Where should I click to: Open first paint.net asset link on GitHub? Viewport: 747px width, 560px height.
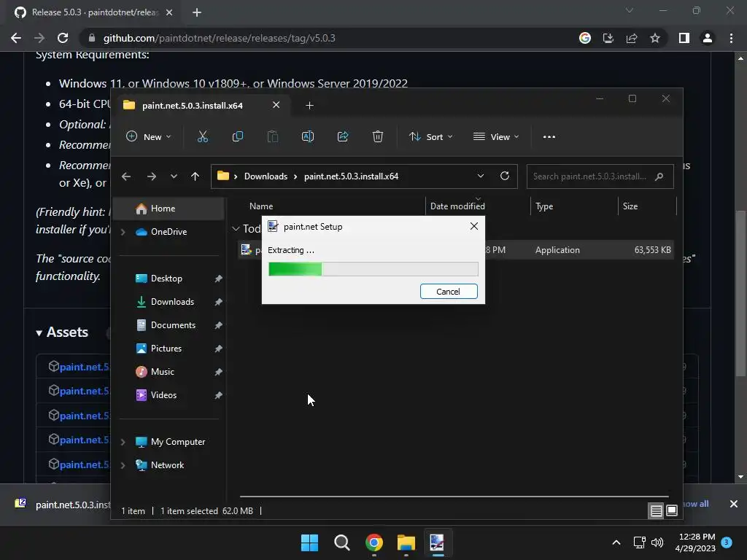tap(84, 367)
